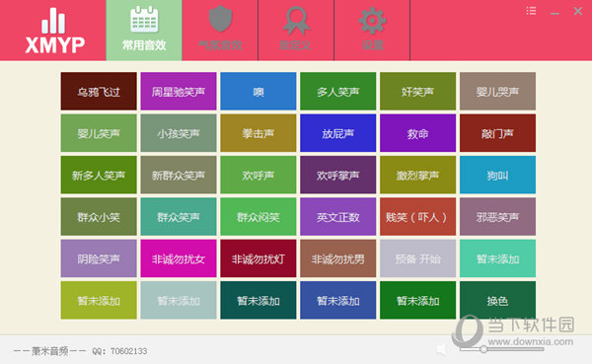592x364 pixels.
Task: Click the 英文正数 tile
Action: [x=337, y=217]
